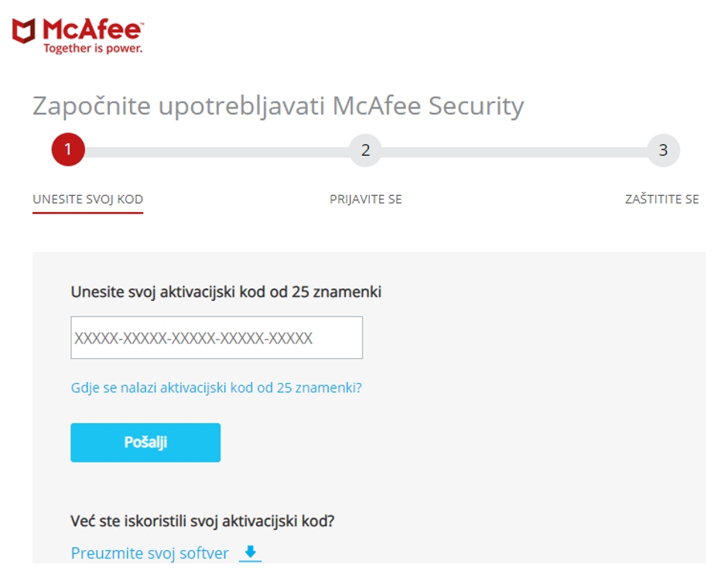Click 'Već ste iskoristili svoj aktivacijski kod?' text

[x=203, y=521]
